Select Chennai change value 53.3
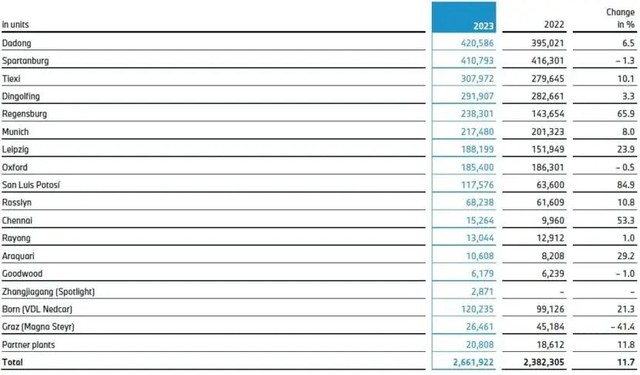Screen dimensions: 640x375 click(x=626, y=220)
